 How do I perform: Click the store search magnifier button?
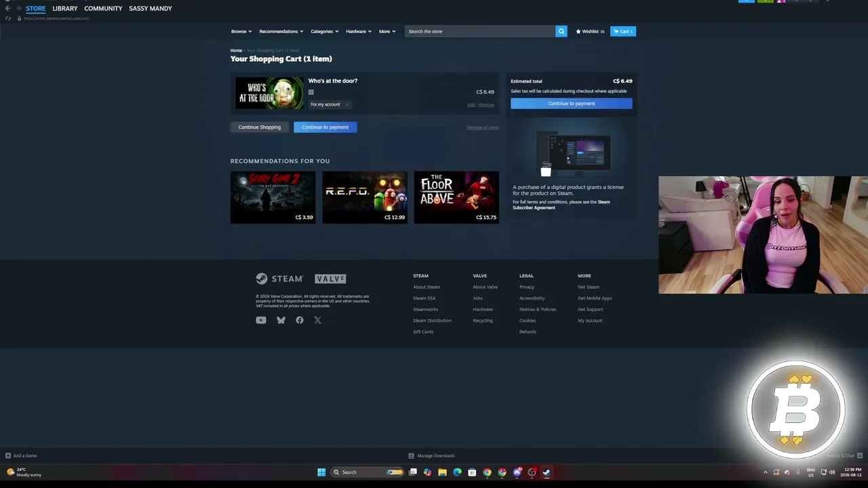[561, 31]
